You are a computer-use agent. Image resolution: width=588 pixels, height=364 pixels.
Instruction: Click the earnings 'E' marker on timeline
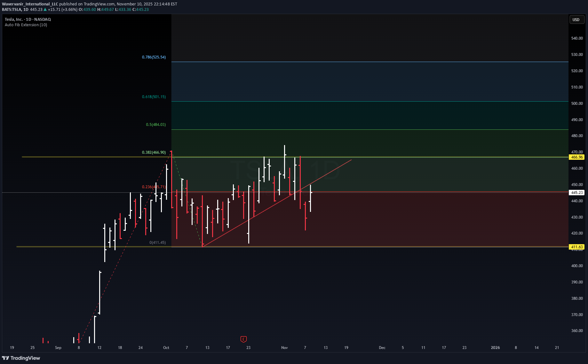coord(243,339)
